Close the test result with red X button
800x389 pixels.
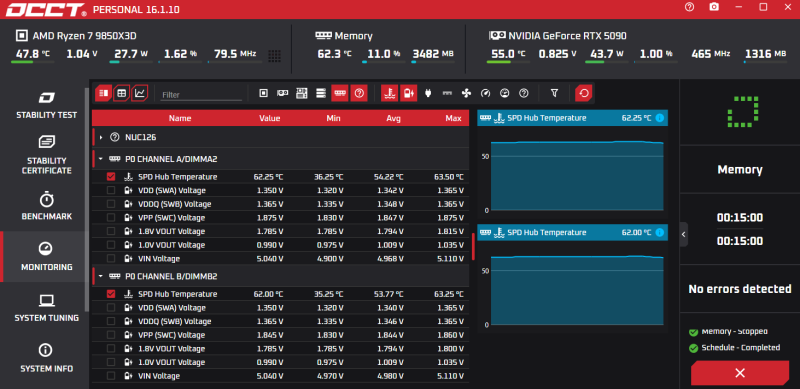point(740,373)
